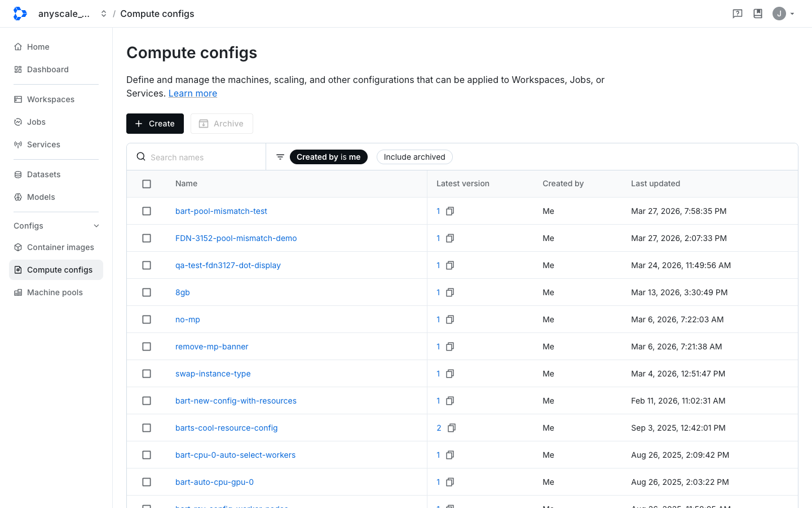Screen dimensions: 812x508
Task: Expand the anyscale organization switcher
Action: click(104, 14)
